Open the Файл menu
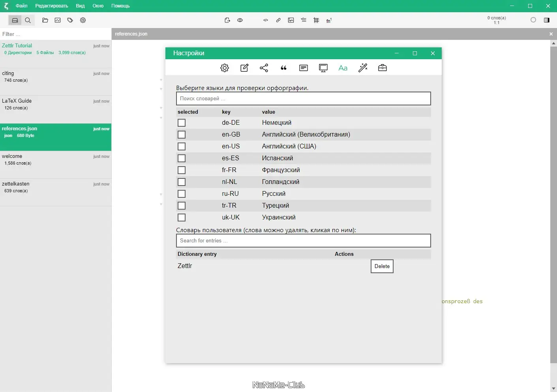 pyautogui.click(x=22, y=6)
